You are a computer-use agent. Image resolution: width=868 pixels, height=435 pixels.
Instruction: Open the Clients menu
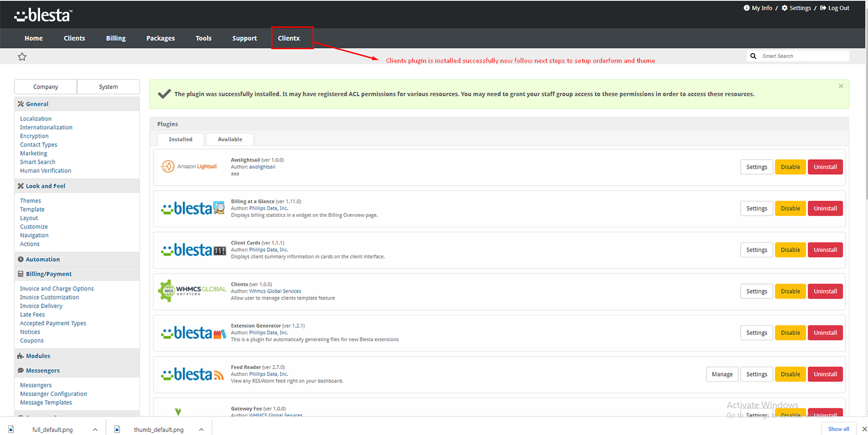point(74,38)
